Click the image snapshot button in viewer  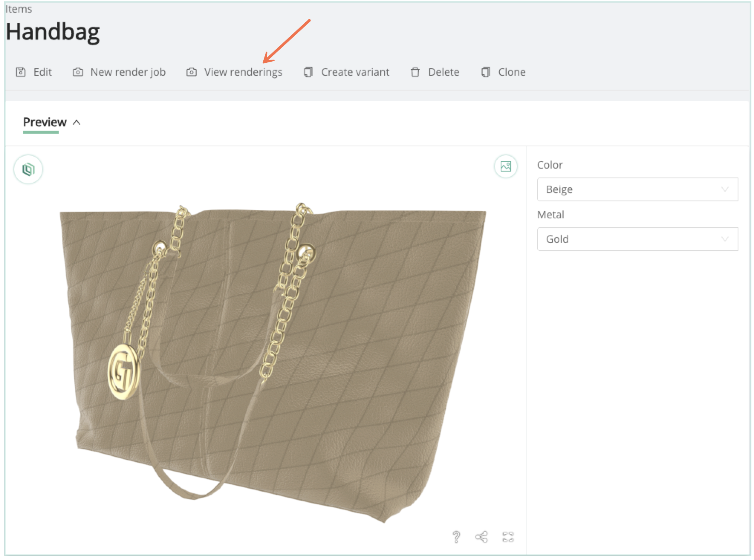[506, 166]
